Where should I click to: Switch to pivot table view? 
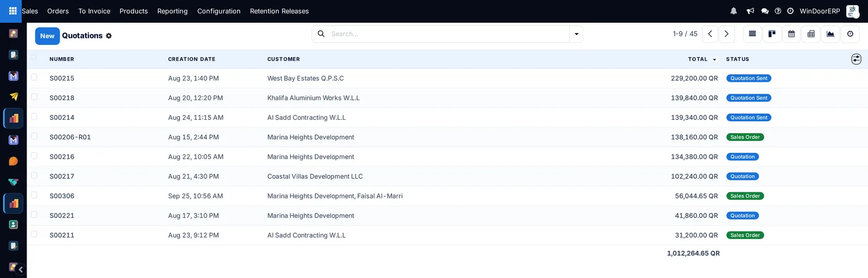tap(811, 34)
